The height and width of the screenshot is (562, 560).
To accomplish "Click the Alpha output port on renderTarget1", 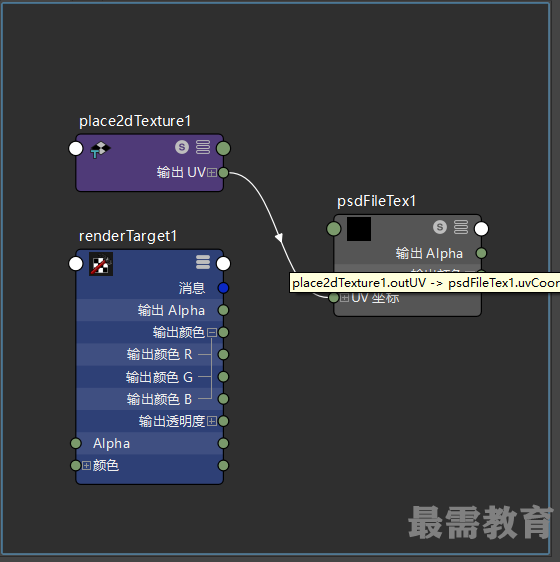I will click(223, 443).
